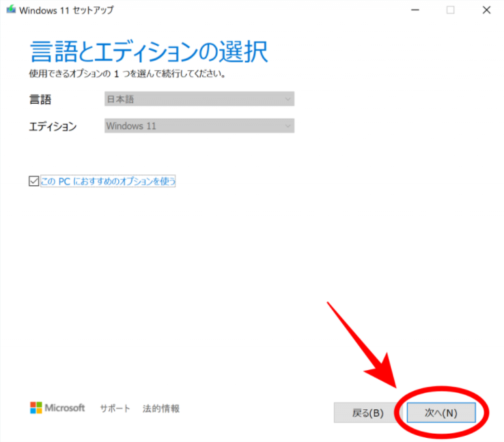Click the エディション label

[53, 126]
